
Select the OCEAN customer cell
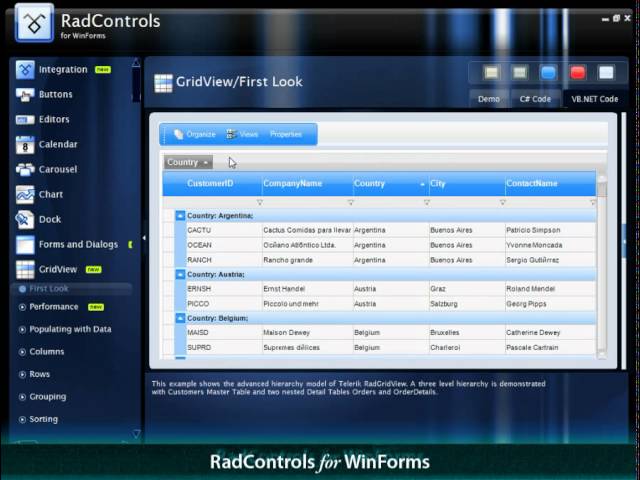click(224, 245)
